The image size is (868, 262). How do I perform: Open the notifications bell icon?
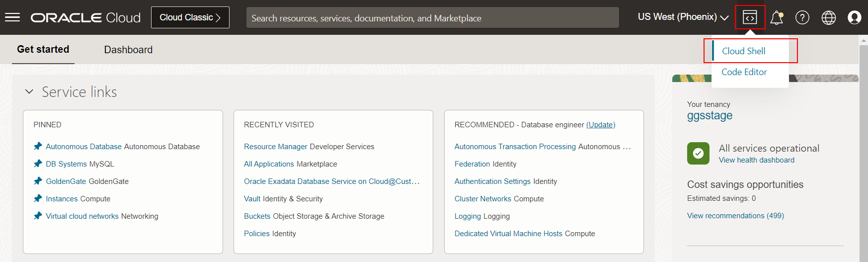click(777, 17)
